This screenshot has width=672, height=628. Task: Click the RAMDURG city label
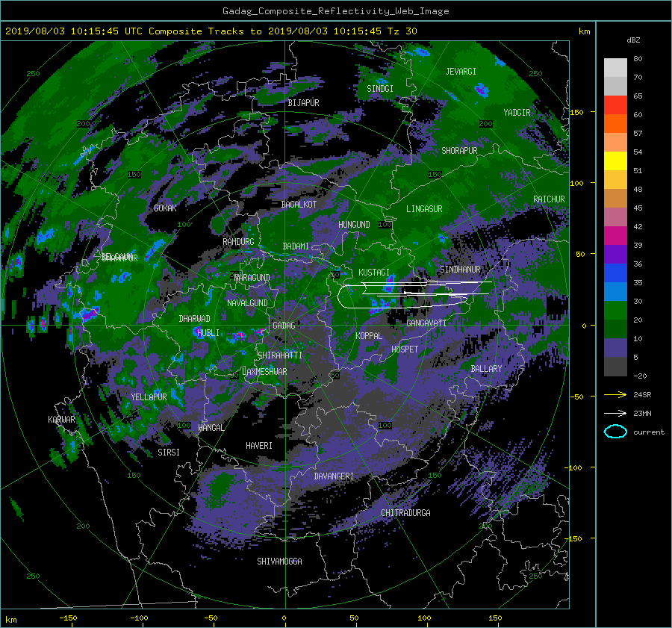click(x=238, y=242)
